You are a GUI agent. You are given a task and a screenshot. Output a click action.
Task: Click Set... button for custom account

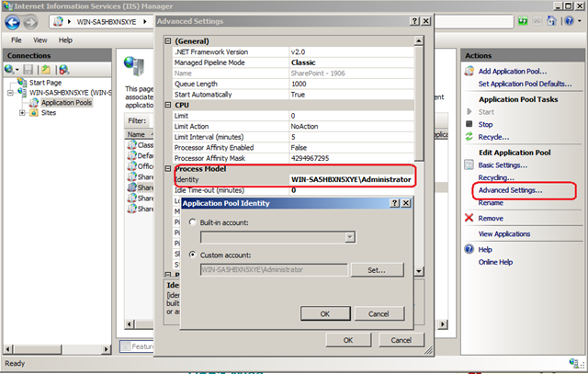pyautogui.click(x=377, y=270)
